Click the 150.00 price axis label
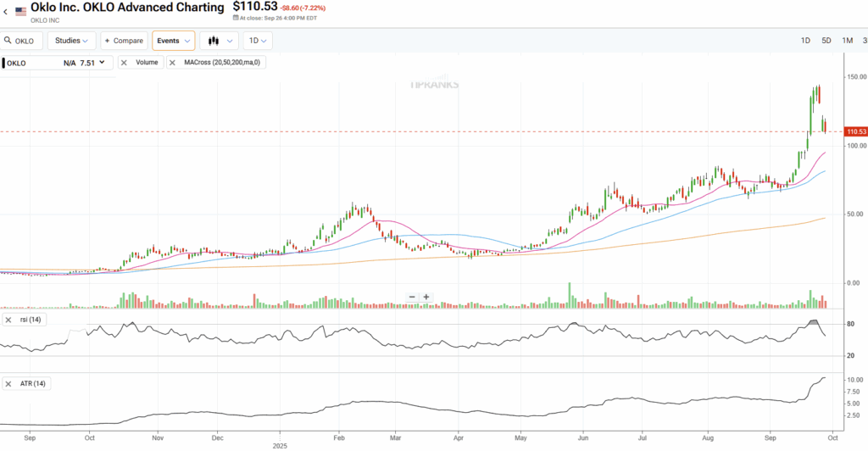This screenshot has width=868, height=451. pos(856,77)
